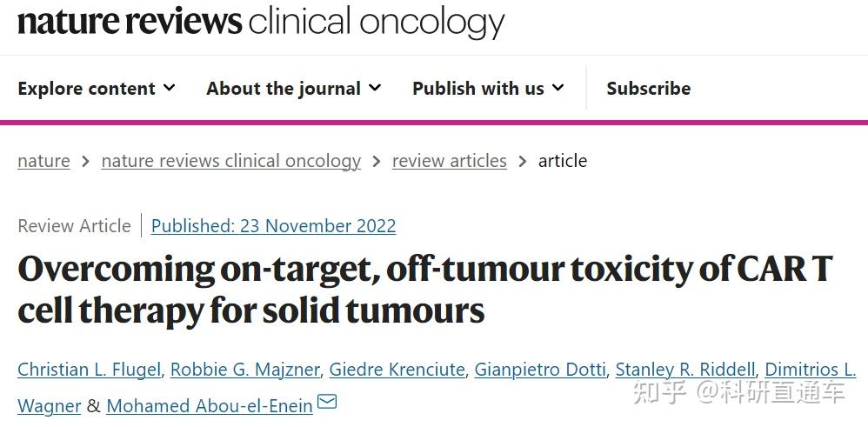Click the chevron next to Explore content
868x427 pixels.
click(x=169, y=88)
